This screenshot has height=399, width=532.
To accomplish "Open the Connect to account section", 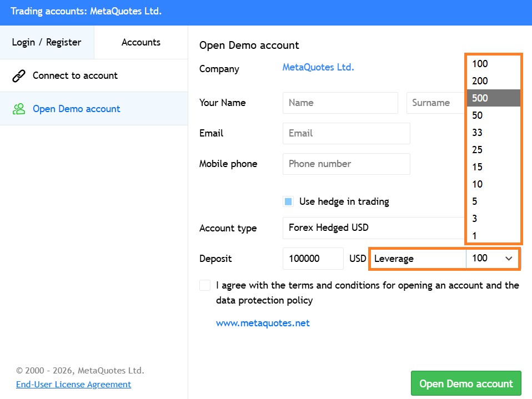I will (x=94, y=75).
